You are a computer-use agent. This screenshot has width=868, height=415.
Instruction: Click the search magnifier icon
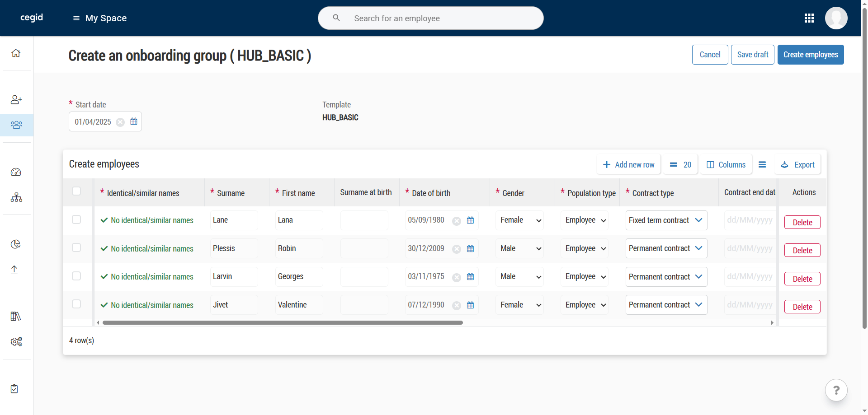336,18
